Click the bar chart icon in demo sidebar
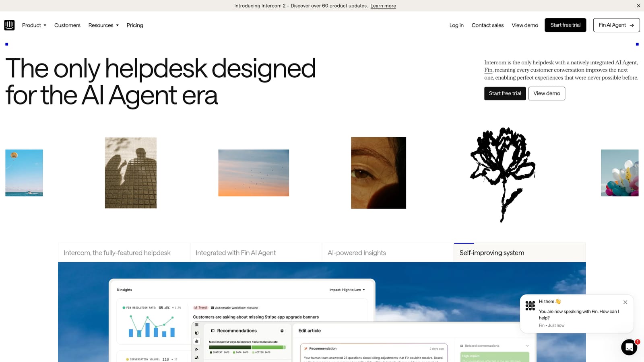This screenshot has width=644, height=362. point(197,341)
